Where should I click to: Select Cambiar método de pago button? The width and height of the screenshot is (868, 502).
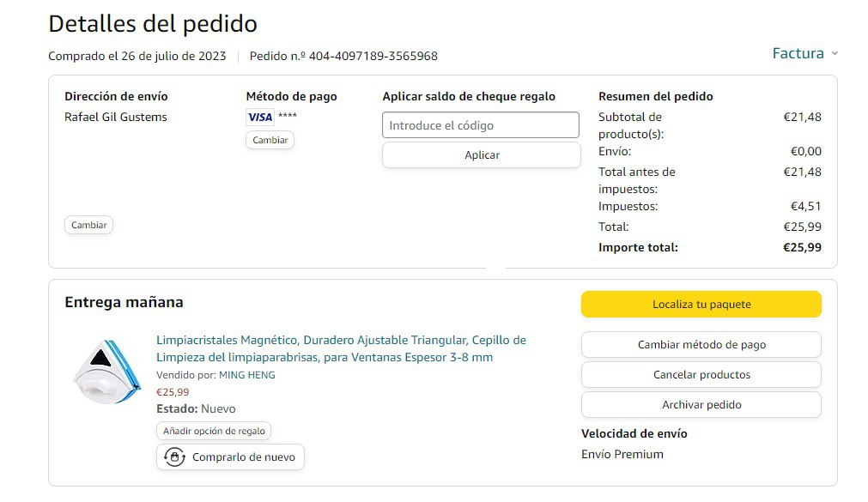click(x=701, y=345)
